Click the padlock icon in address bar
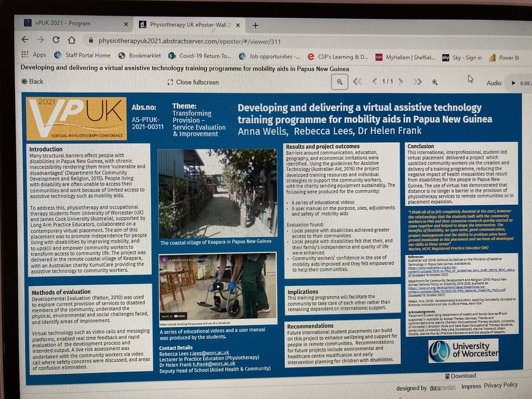This screenshot has width=532, height=399. [91, 40]
